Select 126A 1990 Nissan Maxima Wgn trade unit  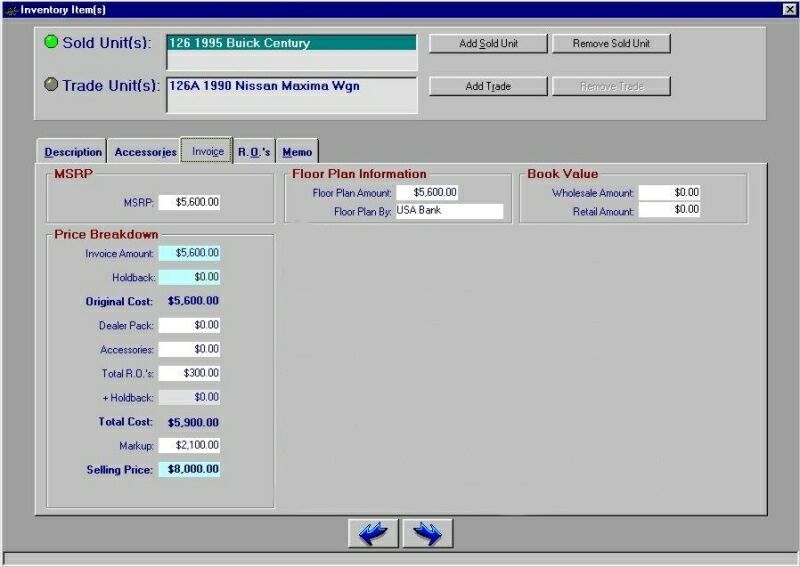point(291,86)
